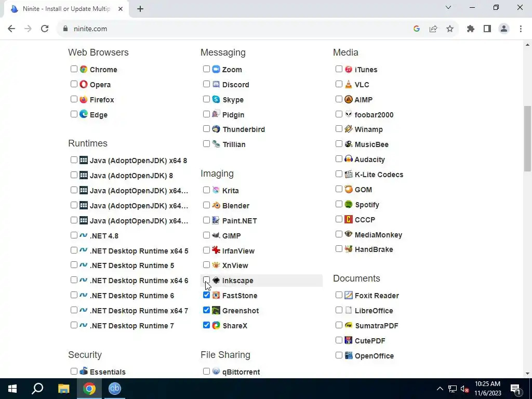Check the Winamp checkbox
This screenshot has width=532, height=399.
(x=339, y=129)
